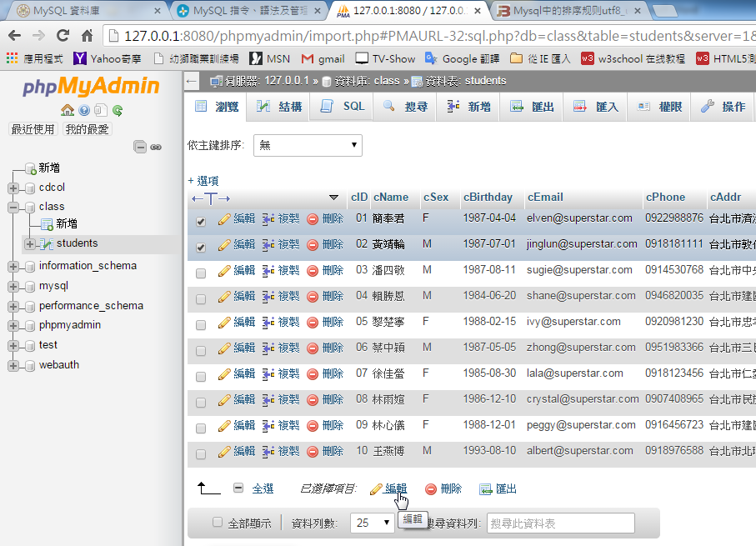Open the Google 翻譯 bookmark
Viewport: 756px width, 546px height.
click(462, 59)
